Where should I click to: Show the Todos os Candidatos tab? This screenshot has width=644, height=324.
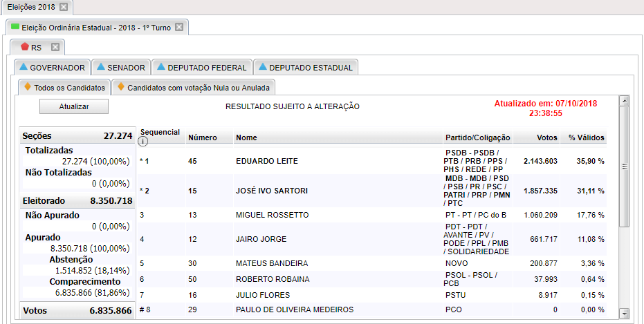(64, 87)
